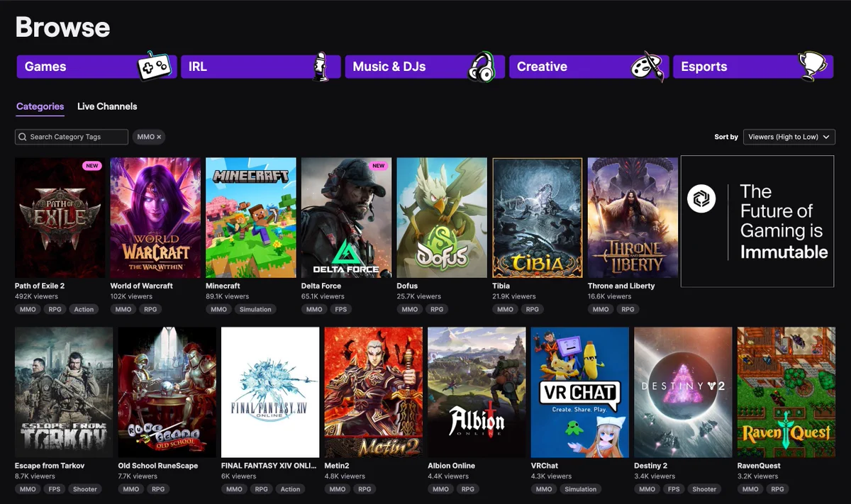The height and width of the screenshot is (504, 851).
Task: Open the Games browse banner
Action: coord(96,67)
